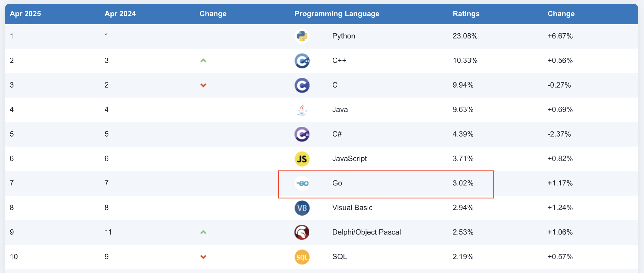Click the Python logo icon
644x273 pixels.
[302, 36]
